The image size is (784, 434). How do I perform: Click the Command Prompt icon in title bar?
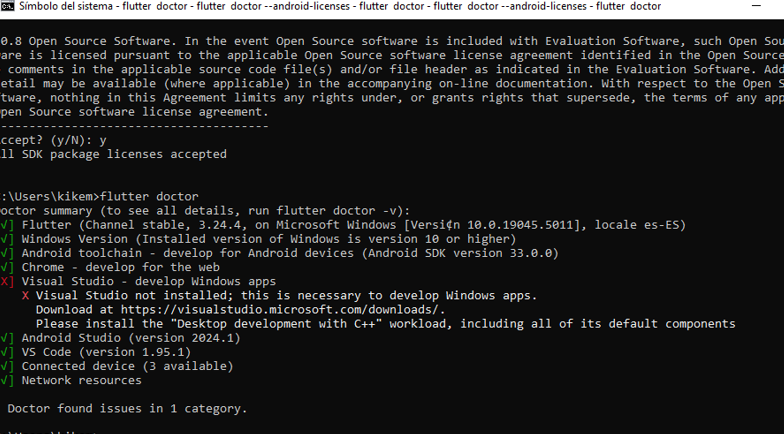coord(7,6)
